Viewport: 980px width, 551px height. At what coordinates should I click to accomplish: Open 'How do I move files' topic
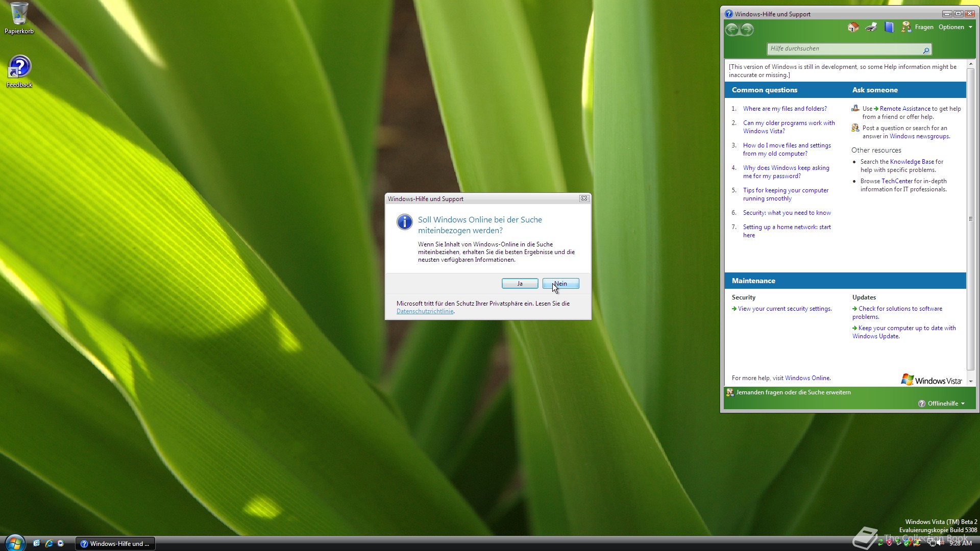[x=787, y=149]
